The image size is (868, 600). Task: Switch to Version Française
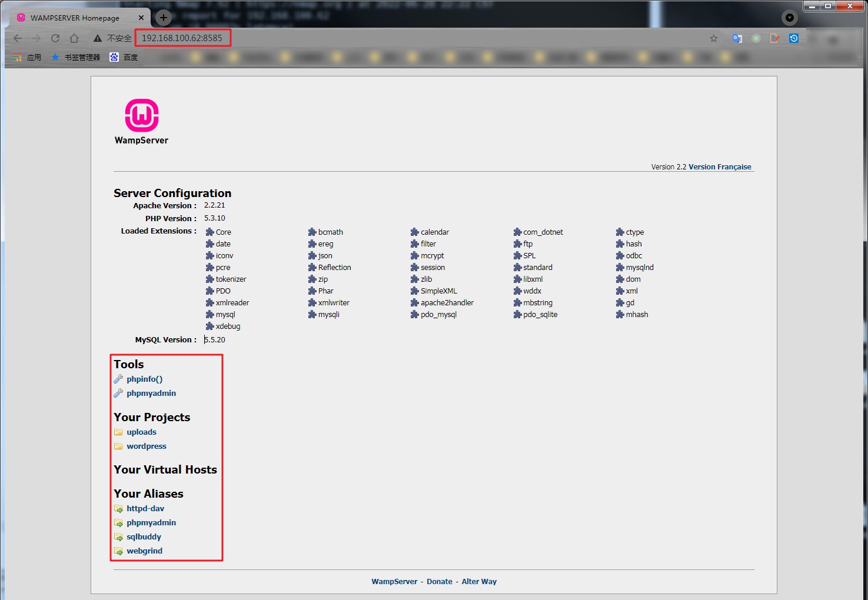[720, 167]
